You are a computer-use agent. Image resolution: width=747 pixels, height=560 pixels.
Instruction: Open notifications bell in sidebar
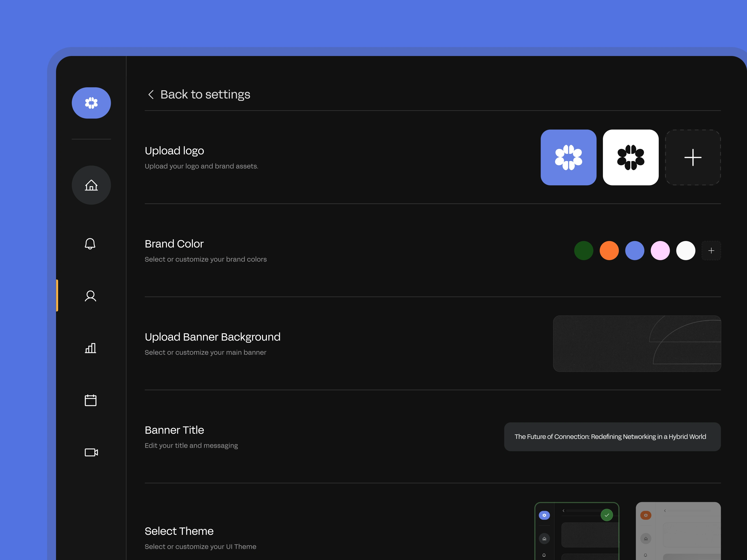[x=90, y=244]
